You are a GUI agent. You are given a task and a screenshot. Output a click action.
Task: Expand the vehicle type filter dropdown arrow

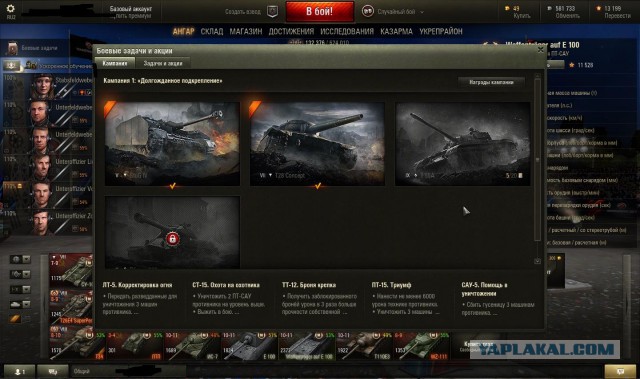(x=27, y=274)
